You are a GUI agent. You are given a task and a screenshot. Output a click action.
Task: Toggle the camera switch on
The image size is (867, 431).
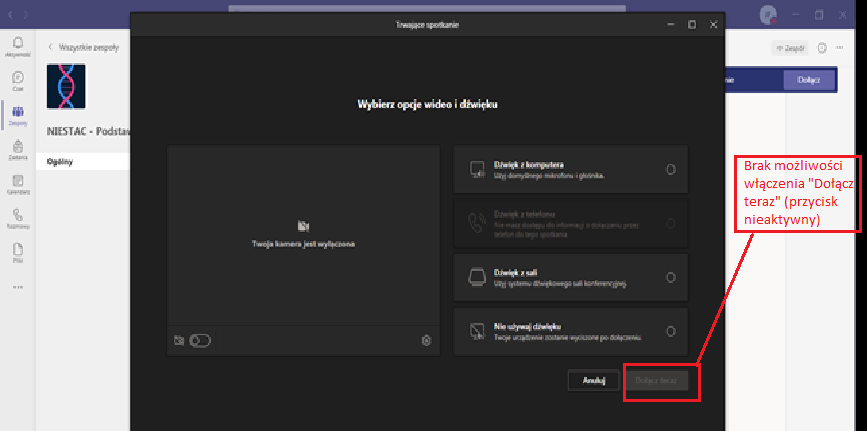tap(200, 341)
